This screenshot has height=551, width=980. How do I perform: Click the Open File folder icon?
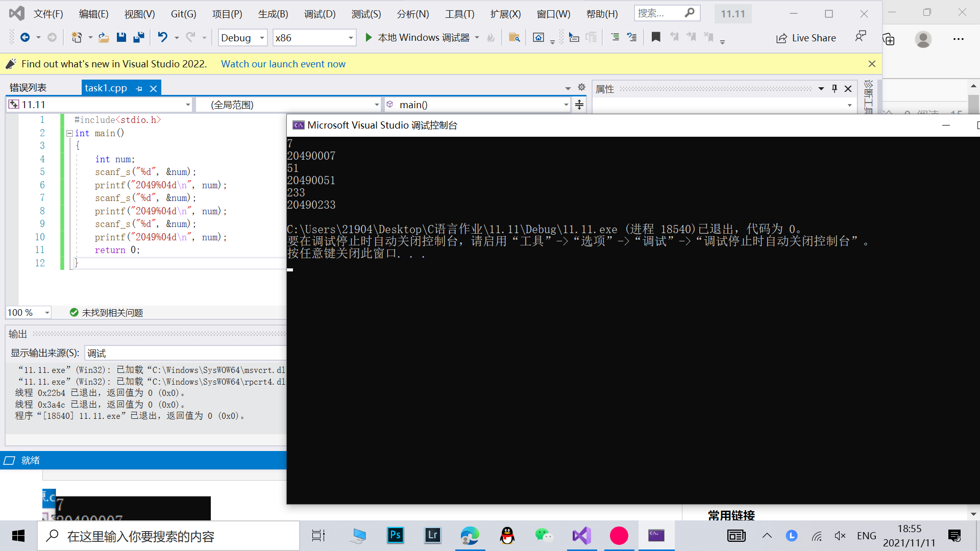[x=104, y=37]
